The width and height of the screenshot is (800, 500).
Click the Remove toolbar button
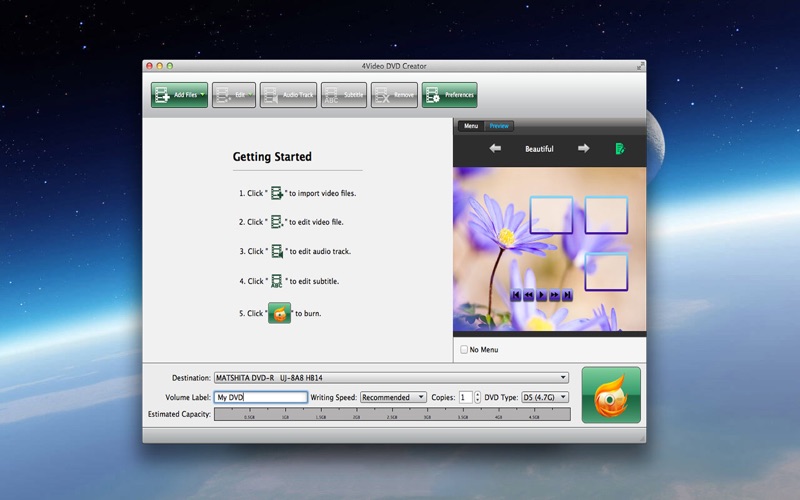point(394,95)
